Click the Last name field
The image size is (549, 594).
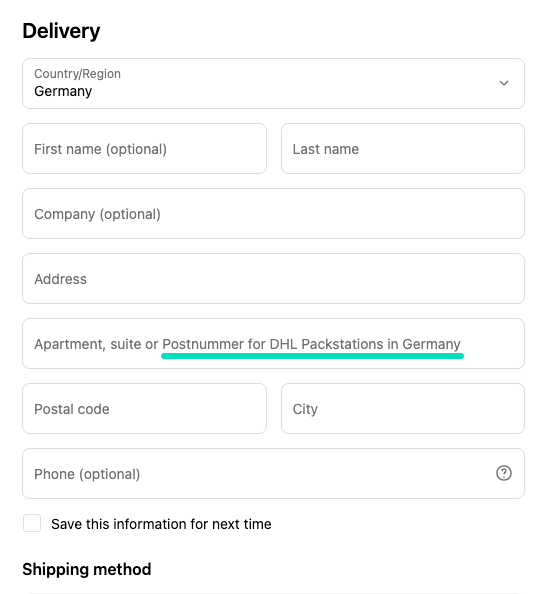403,148
